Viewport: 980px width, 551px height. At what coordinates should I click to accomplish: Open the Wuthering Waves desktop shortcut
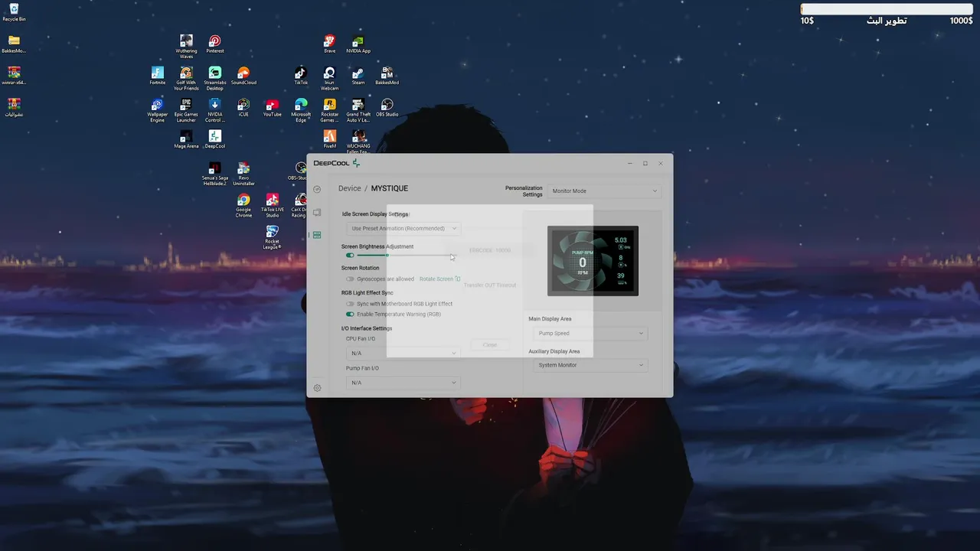pos(186,46)
